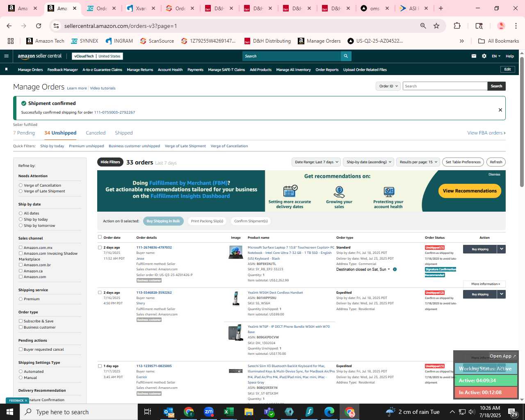Screen dimensions: 525x420
Task: Open the browser extensions puzzle icon
Action: (457, 26)
